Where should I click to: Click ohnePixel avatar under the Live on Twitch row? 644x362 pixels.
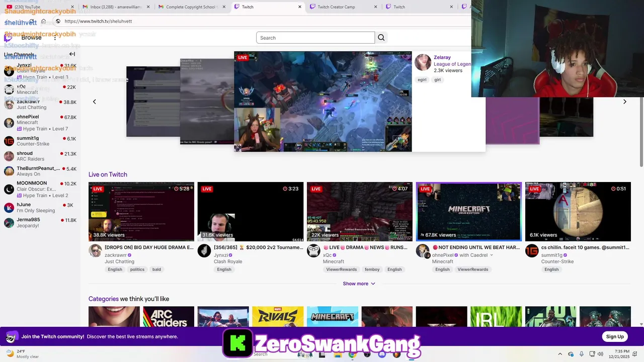(x=423, y=250)
